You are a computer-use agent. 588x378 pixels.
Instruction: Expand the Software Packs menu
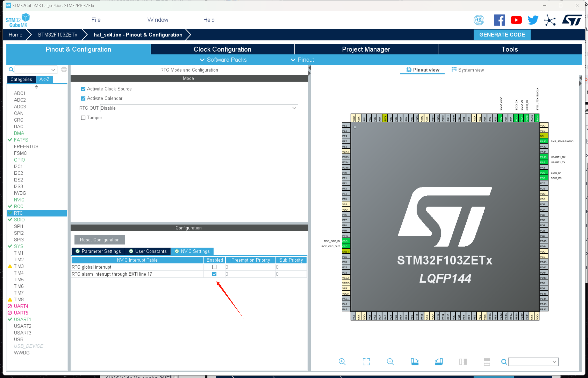(x=223, y=60)
